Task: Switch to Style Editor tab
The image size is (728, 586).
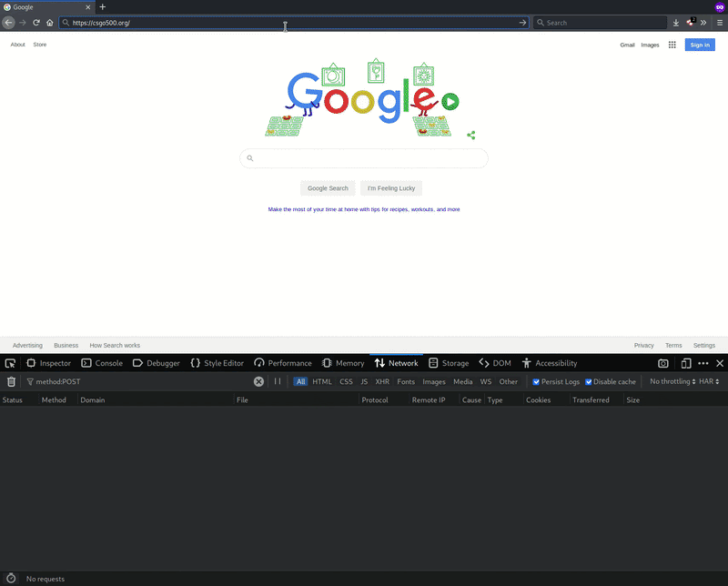Action: (217, 363)
